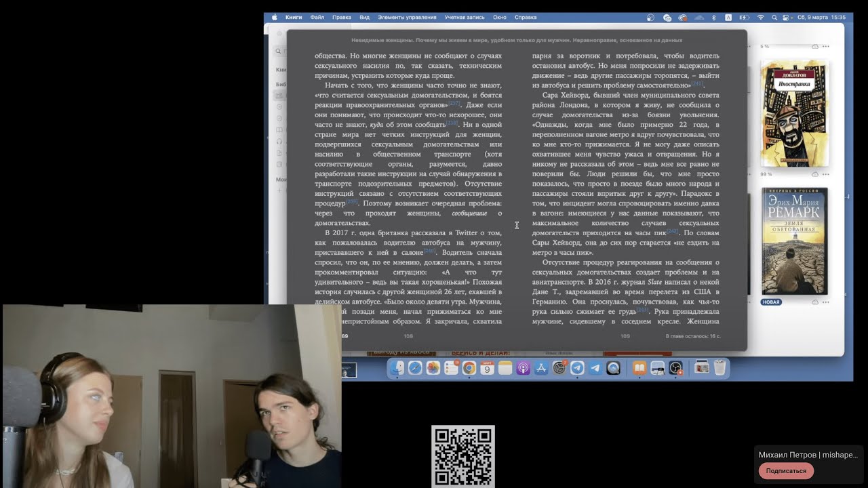The width and height of the screenshot is (868, 488).
Task: Click Bluetooth icon in menu bar
Action: pos(713,17)
